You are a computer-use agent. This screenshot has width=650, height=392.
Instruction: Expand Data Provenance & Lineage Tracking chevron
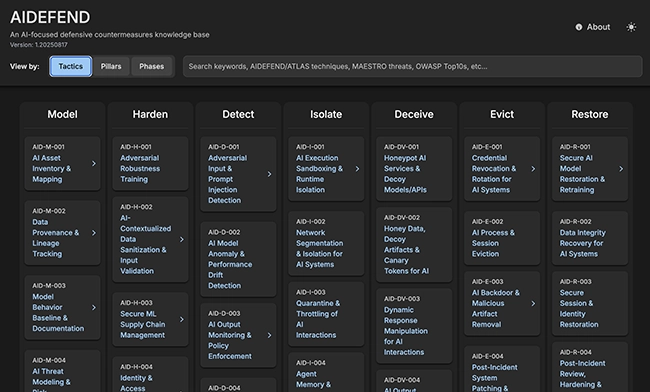click(94, 233)
